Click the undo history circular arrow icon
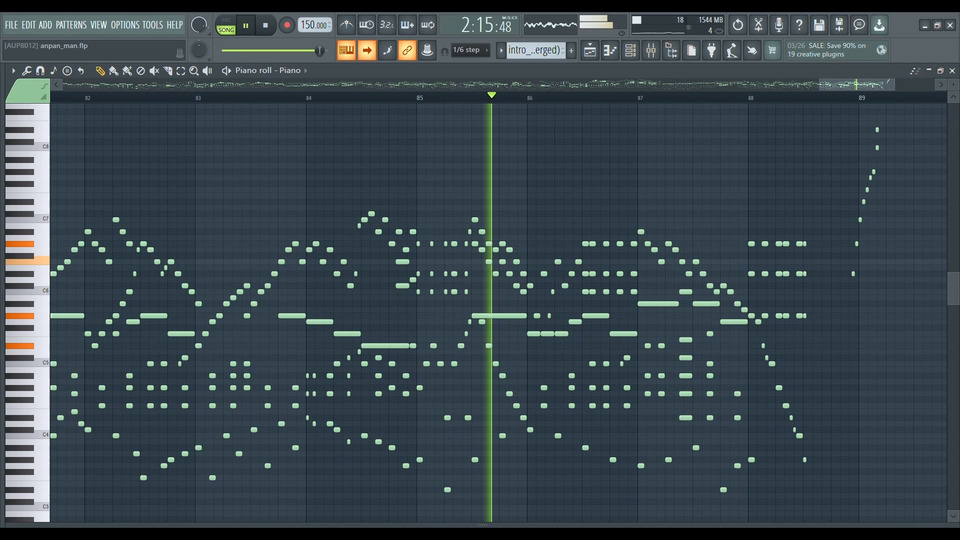 click(x=738, y=25)
